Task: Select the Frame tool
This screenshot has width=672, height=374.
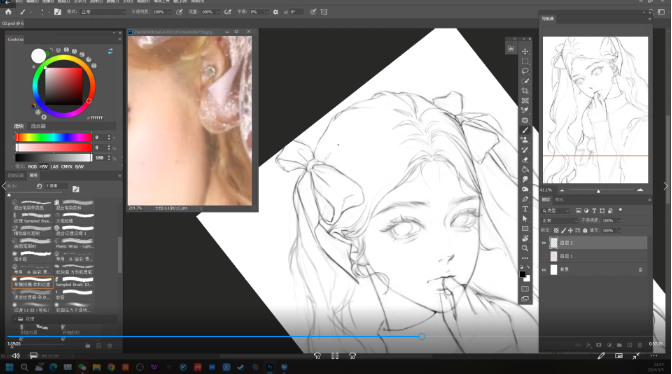Action: click(x=525, y=101)
